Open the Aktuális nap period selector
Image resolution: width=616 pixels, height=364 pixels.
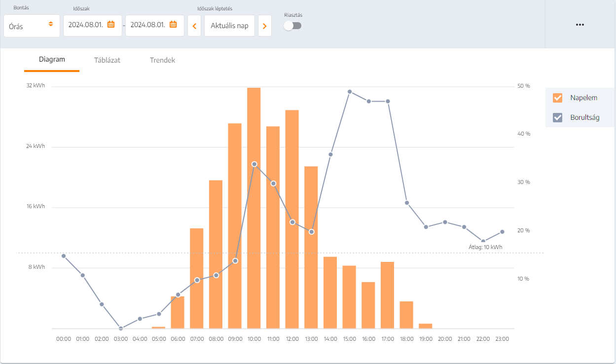[229, 26]
